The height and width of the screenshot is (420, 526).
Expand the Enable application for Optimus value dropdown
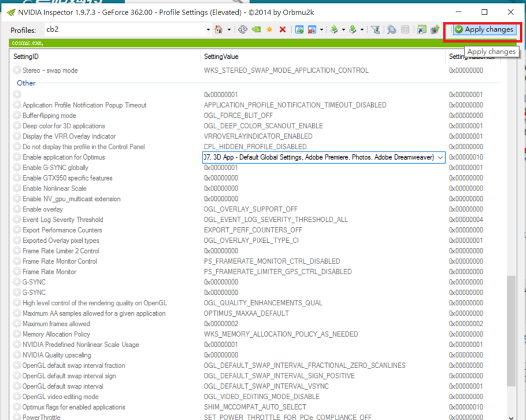pos(440,157)
